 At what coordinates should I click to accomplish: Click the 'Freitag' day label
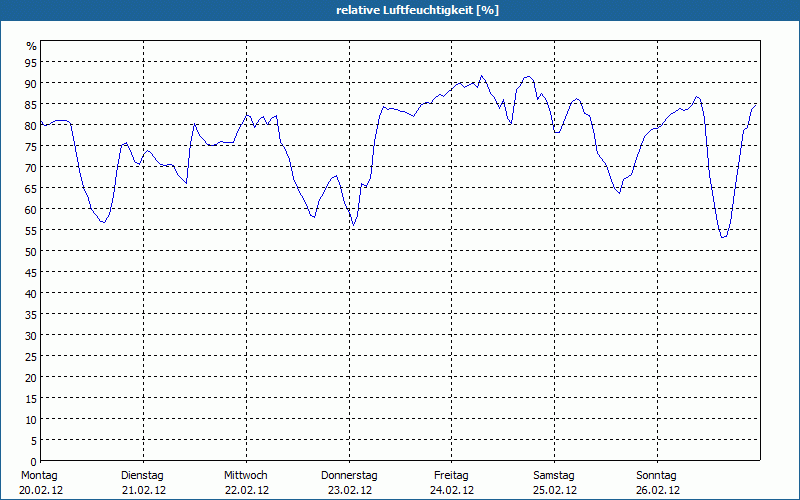click(451, 476)
